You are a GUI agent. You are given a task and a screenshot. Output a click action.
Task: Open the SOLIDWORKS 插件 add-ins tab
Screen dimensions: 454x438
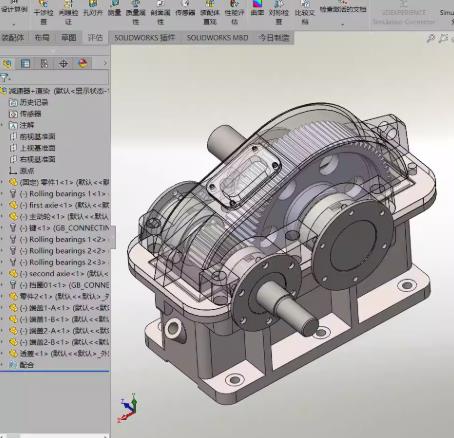click(x=144, y=37)
